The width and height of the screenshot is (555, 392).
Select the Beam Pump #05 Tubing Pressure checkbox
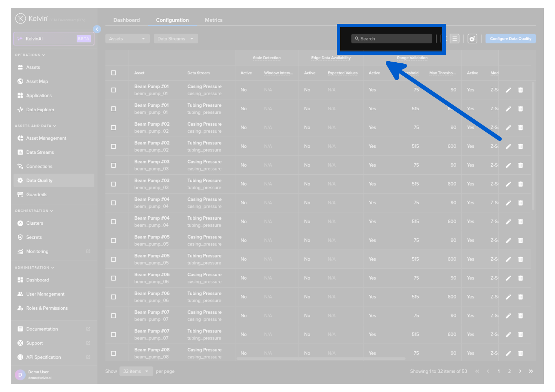click(x=114, y=259)
